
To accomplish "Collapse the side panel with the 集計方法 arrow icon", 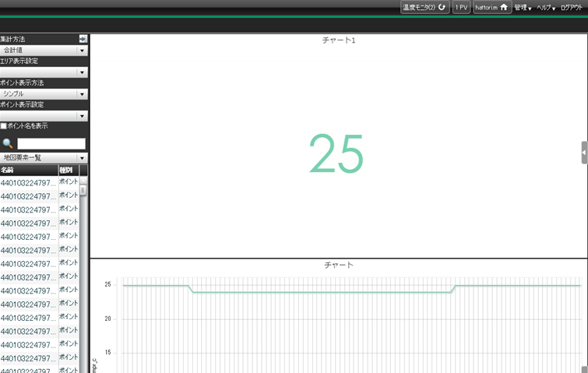I will click(x=83, y=39).
